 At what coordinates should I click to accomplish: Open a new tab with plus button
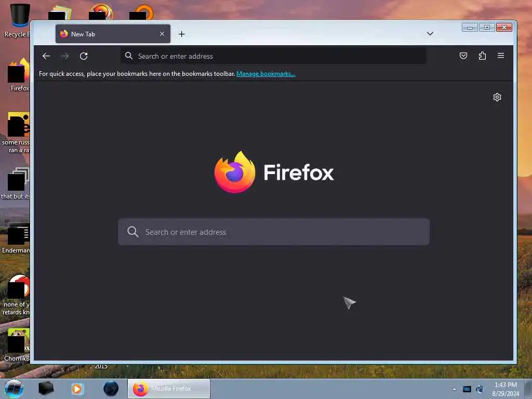(x=181, y=34)
